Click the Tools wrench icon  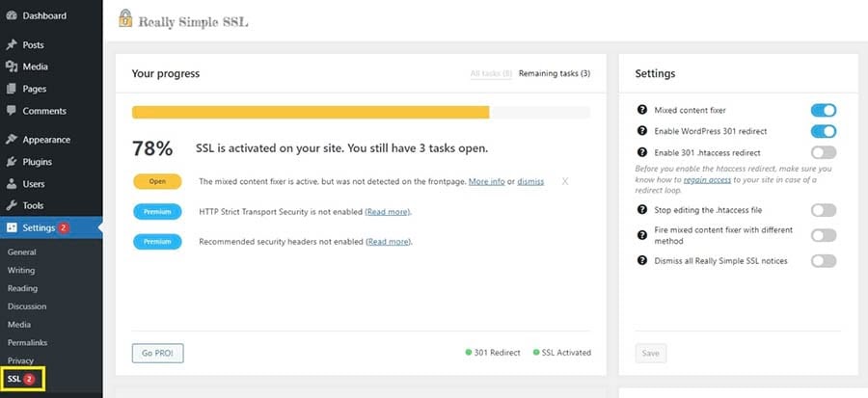point(12,206)
